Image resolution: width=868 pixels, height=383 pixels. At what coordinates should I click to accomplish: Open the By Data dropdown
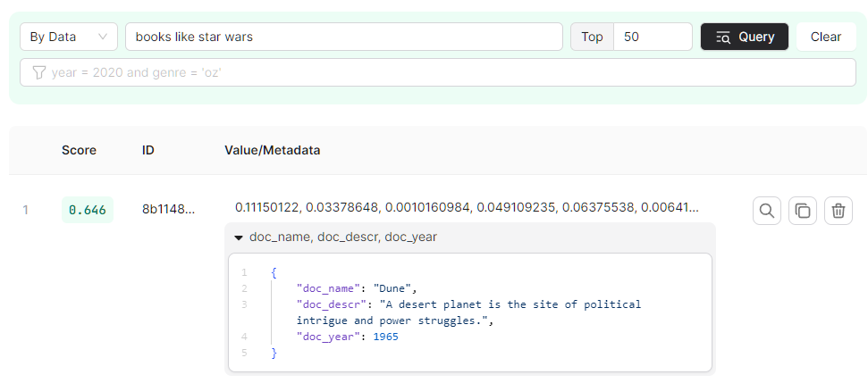(x=68, y=37)
